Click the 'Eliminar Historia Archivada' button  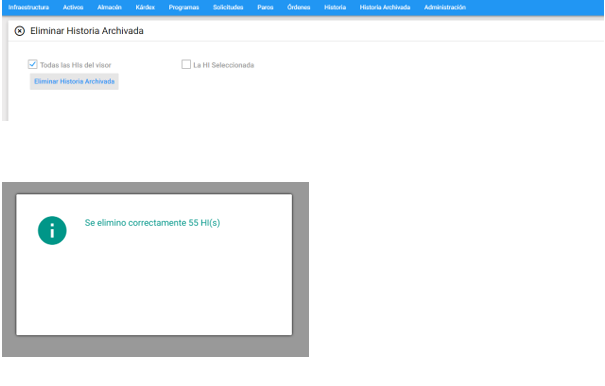coord(74,81)
